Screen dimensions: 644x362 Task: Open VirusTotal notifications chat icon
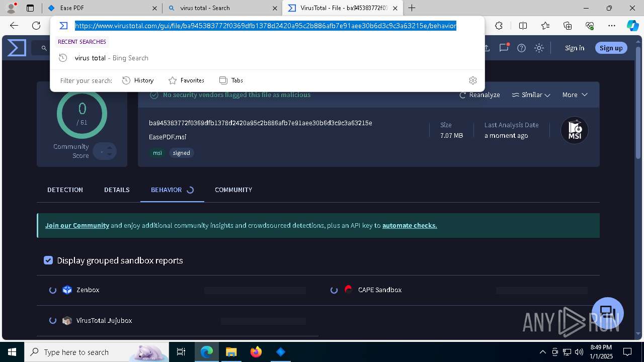(504, 48)
